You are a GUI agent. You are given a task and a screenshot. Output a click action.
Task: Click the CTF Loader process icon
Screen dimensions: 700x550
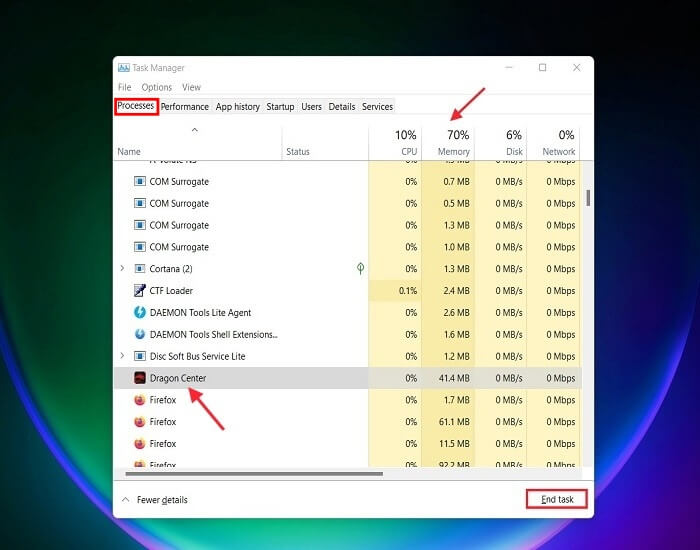(140, 291)
